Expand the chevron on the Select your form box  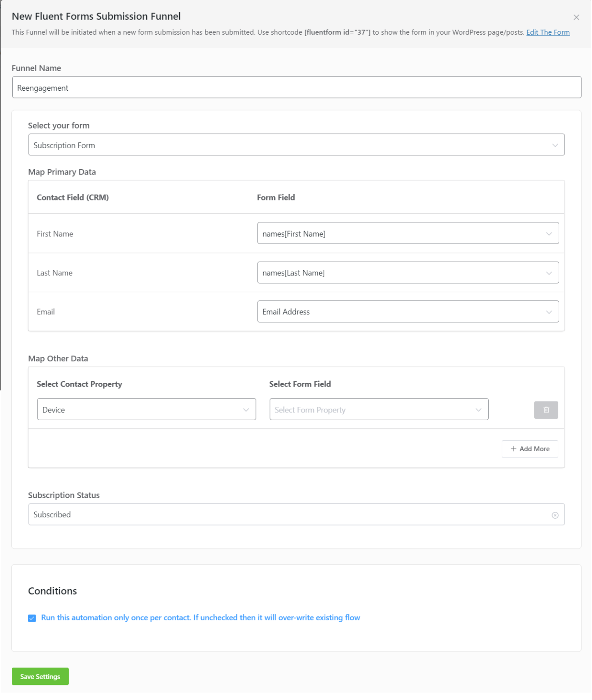point(554,145)
